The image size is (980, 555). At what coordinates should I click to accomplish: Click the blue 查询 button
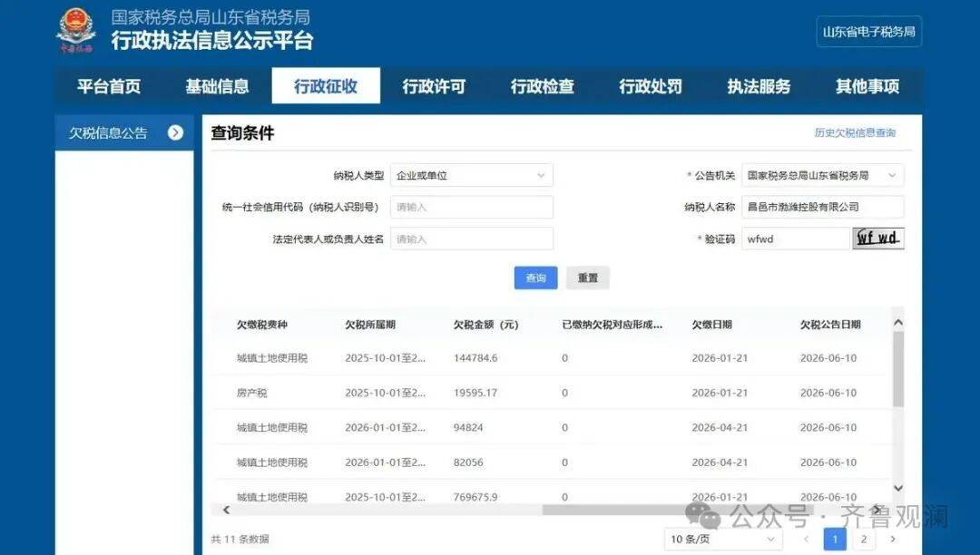535,277
